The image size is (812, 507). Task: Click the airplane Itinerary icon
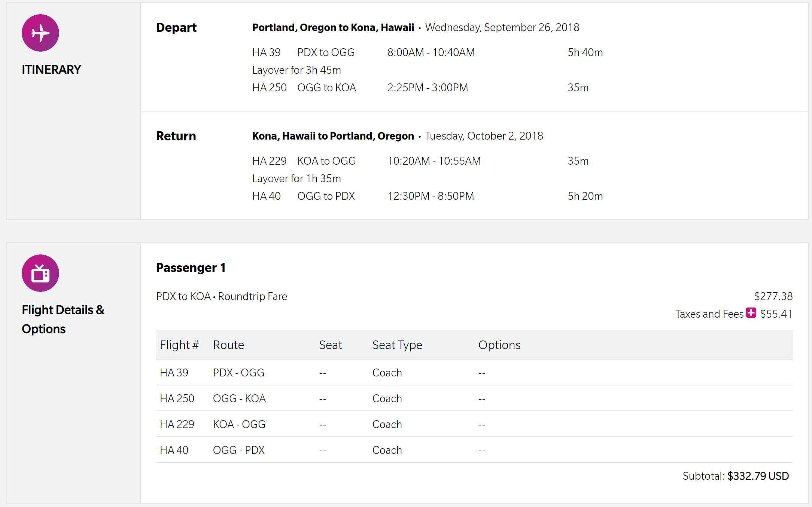click(x=40, y=33)
